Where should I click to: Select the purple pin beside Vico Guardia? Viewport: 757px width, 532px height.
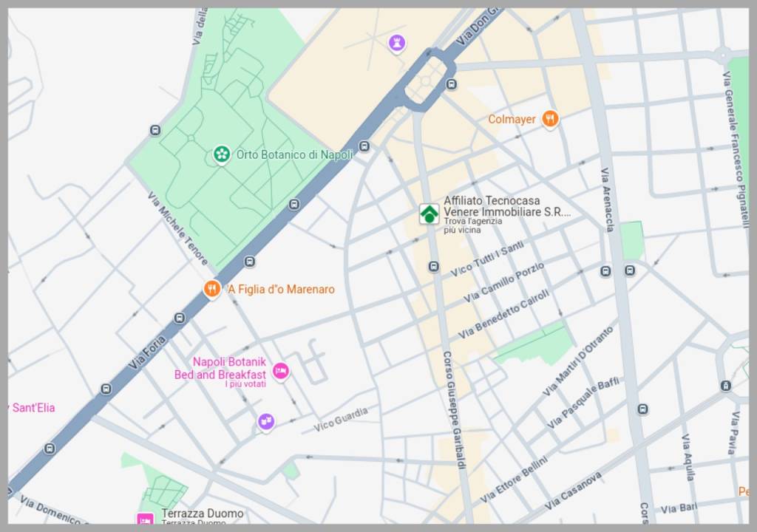tap(265, 421)
